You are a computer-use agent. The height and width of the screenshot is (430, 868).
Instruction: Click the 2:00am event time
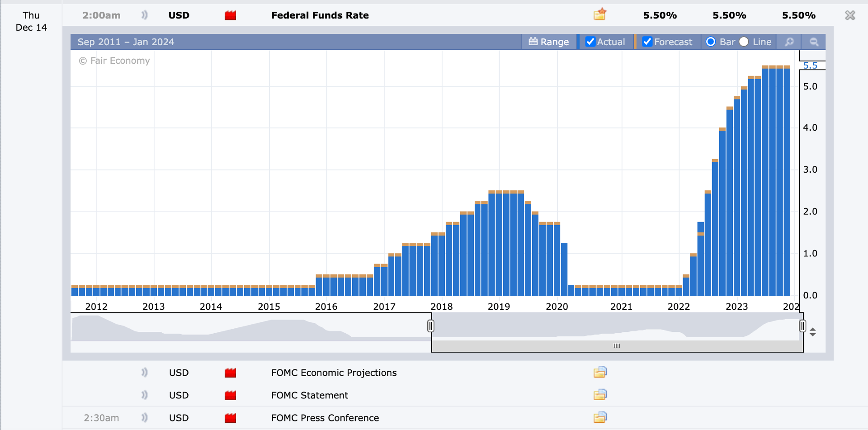(102, 15)
